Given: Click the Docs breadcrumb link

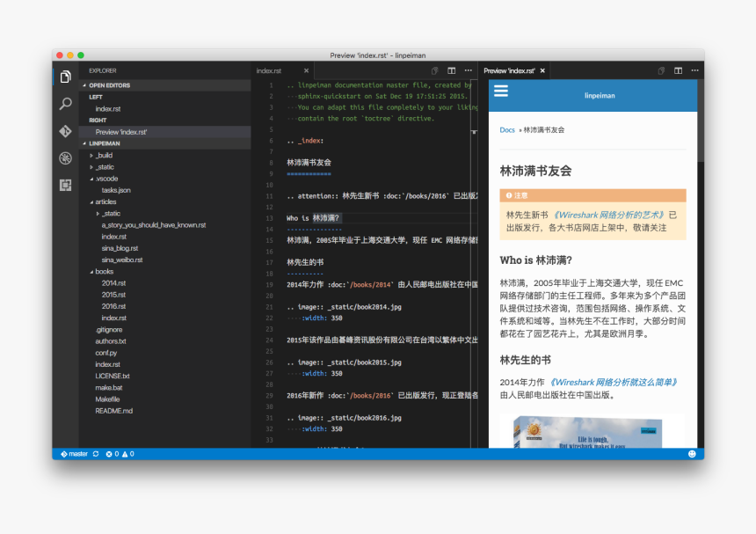Looking at the screenshot, I should pyautogui.click(x=507, y=130).
